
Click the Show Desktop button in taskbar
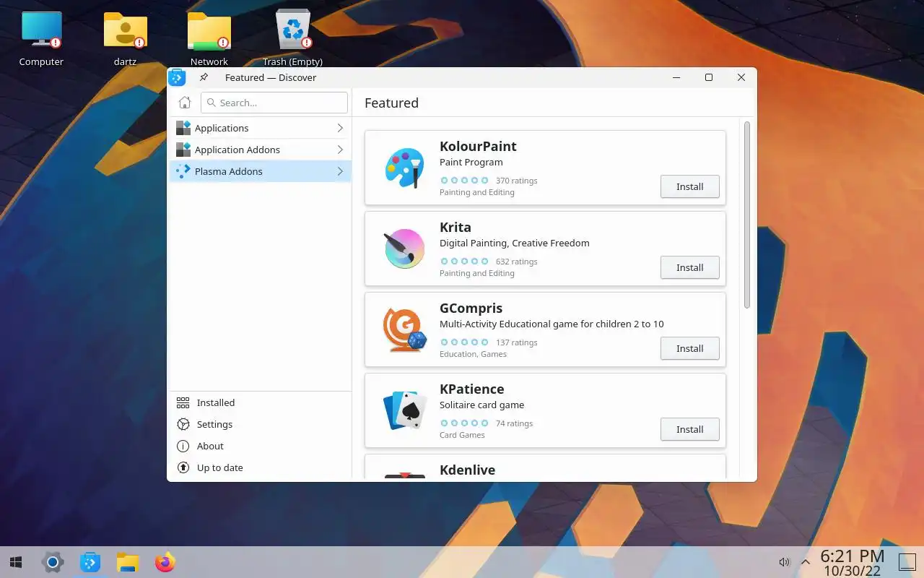(907, 562)
